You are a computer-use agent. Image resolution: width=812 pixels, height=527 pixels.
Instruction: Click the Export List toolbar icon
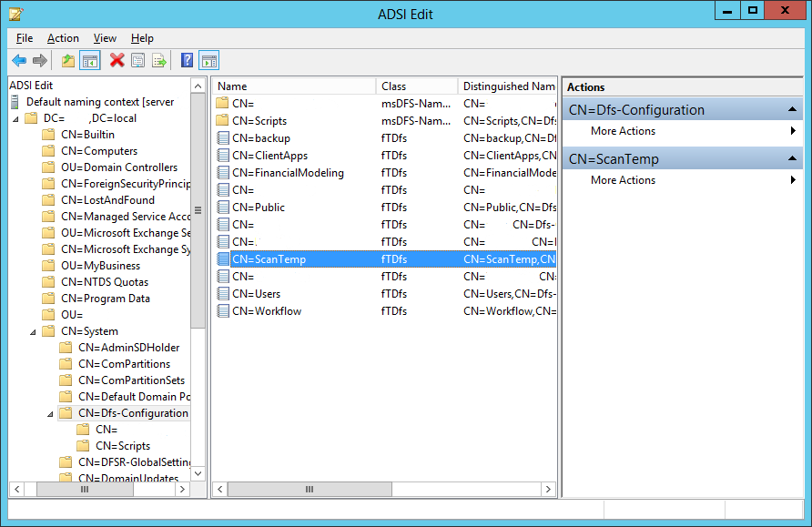(x=159, y=61)
